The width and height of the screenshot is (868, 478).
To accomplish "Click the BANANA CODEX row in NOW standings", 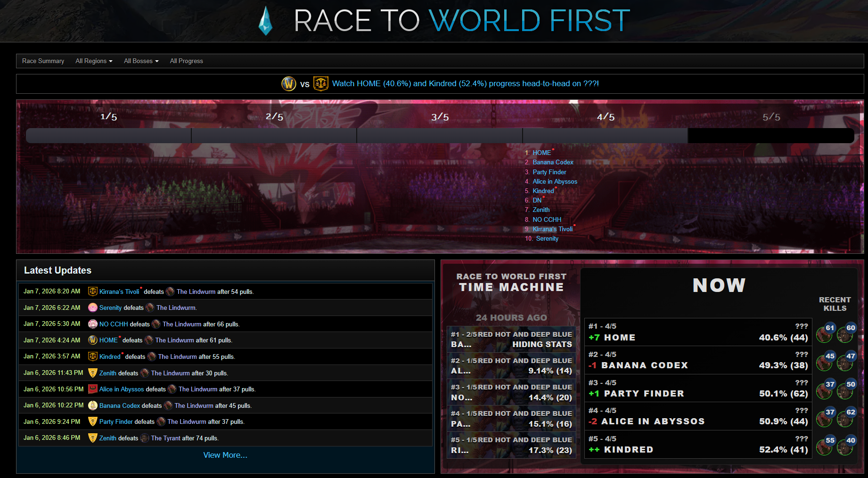I will (x=698, y=360).
